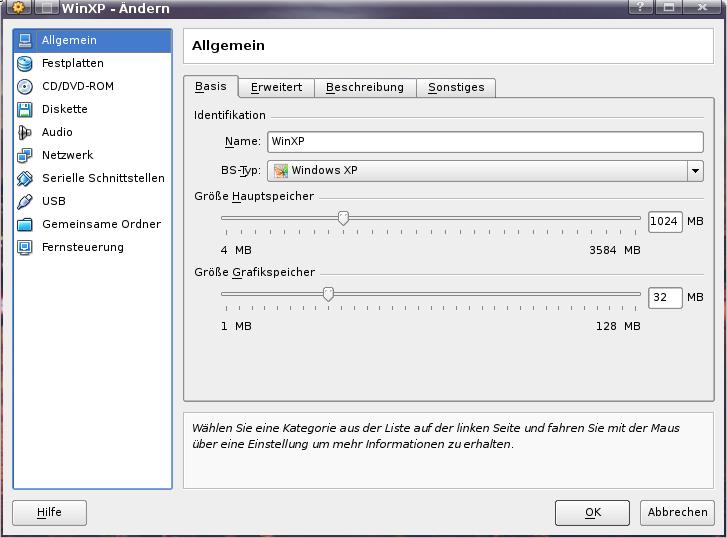Open Gemeinsame Ordner folder icon
This screenshot has width=727, height=538.
tap(25, 224)
